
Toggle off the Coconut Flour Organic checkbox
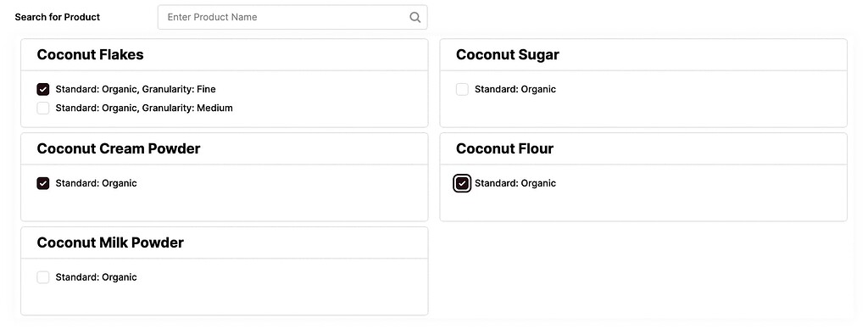(x=462, y=183)
